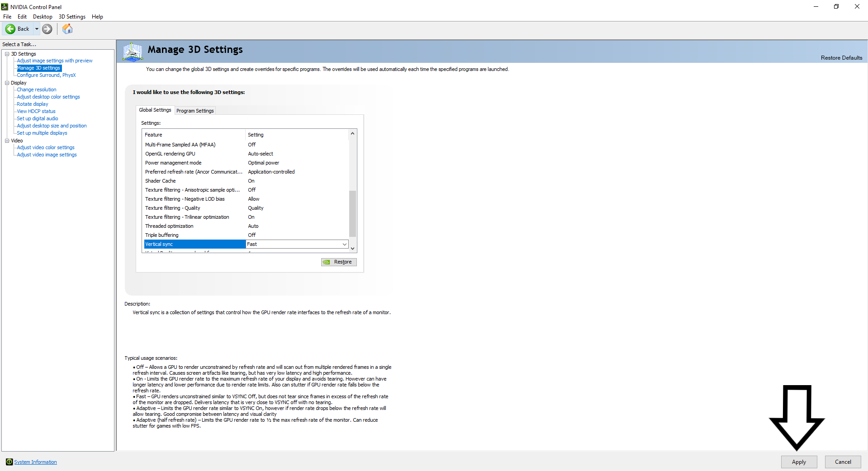The width and height of the screenshot is (868, 471).
Task: Select the OpenGL rendering GPU row
Action: [x=246, y=154]
